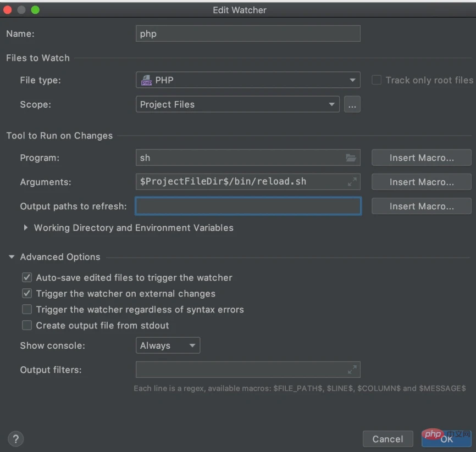The height and width of the screenshot is (452, 476).
Task: Click the PHP file type icon
Action: (146, 80)
